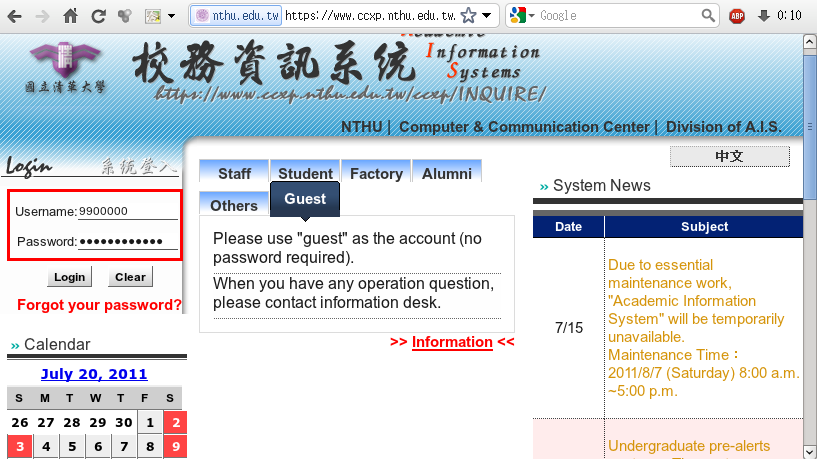Switch to the Alumni tab
Screen dimensions: 817x459
coord(446,173)
